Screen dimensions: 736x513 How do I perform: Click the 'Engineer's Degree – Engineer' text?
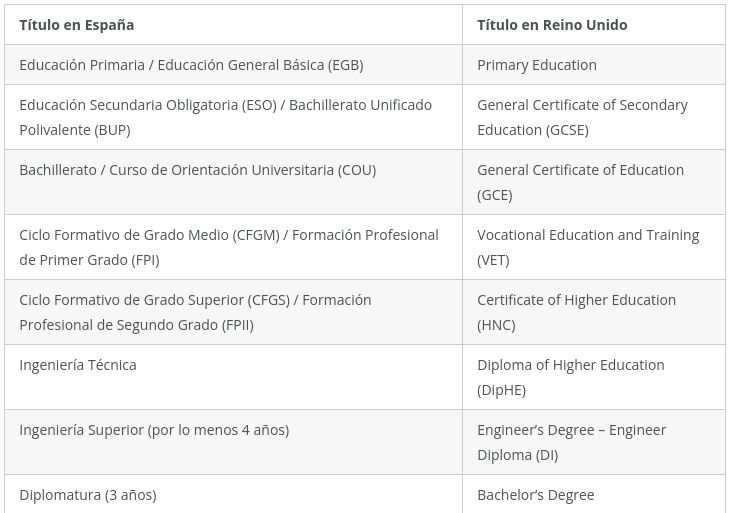pos(571,430)
